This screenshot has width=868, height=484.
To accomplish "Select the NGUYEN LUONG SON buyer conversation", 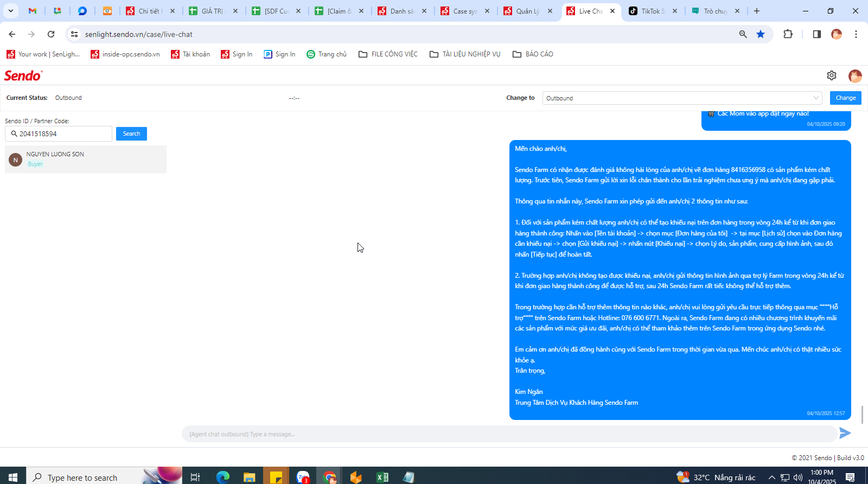I will click(x=86, y=159).
